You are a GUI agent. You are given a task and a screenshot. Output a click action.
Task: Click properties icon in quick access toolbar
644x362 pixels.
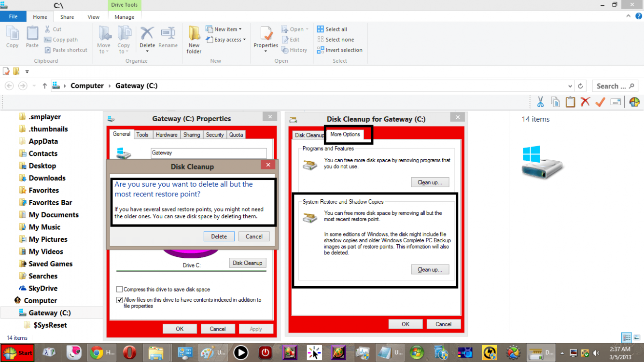pos(6,71)
